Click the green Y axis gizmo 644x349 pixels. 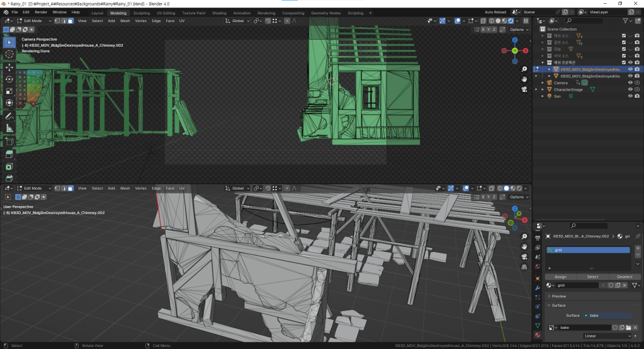click(514, 50)
